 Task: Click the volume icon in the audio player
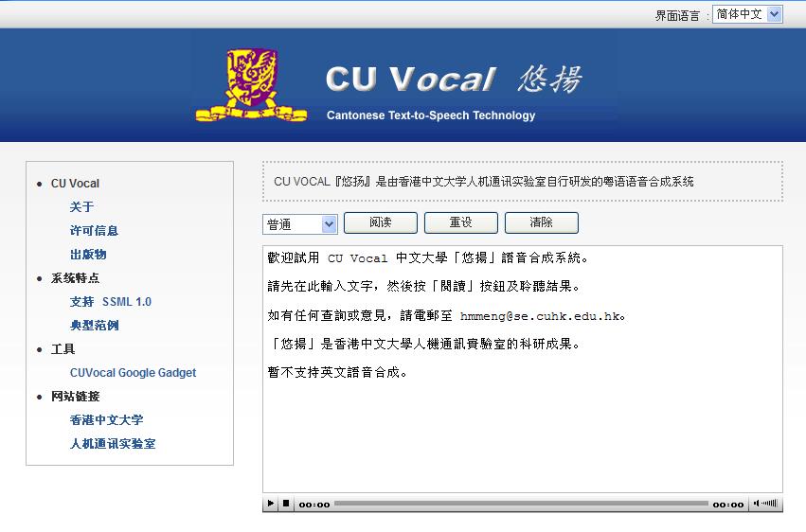[x=765, y=504]
